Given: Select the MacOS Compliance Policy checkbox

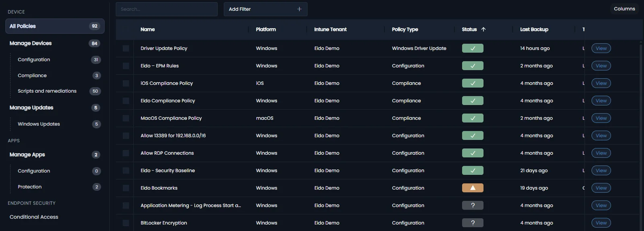Looking at the screenshot, I should tap(126, 118).
